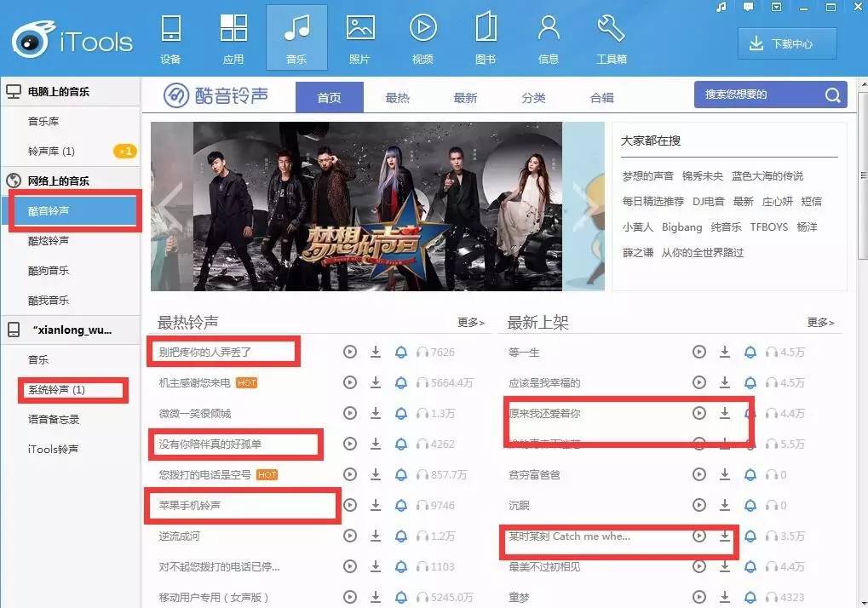Collapse the 网络上的音乐 sidebar group
This screenshot has width=868, height=608.
coord(71,181)
